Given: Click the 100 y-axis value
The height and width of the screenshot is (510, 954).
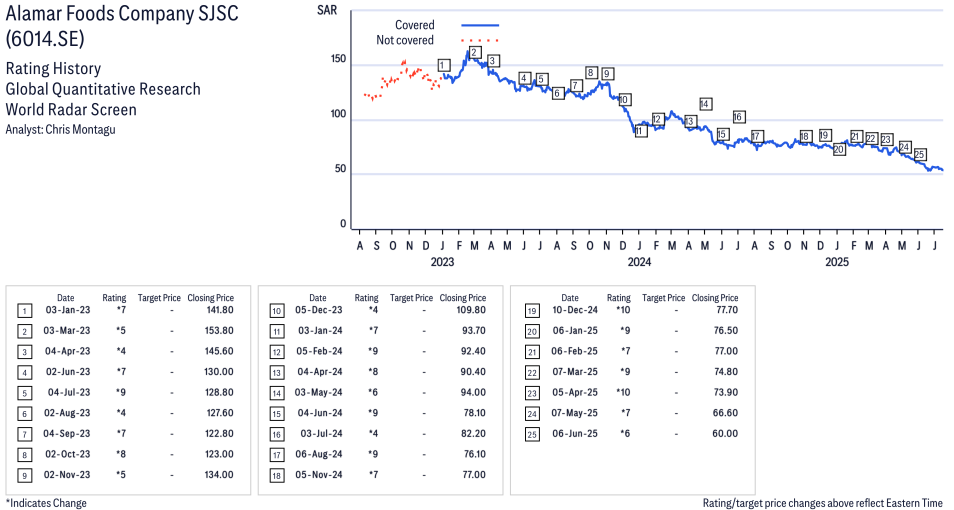Looking at the screenshot, I should point(338,114).
